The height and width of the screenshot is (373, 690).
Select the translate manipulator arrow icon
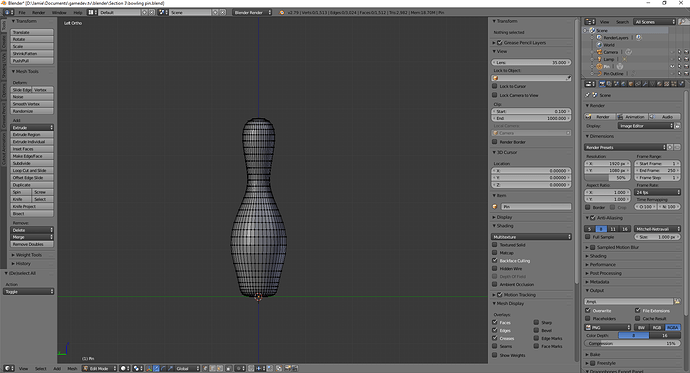156,368
